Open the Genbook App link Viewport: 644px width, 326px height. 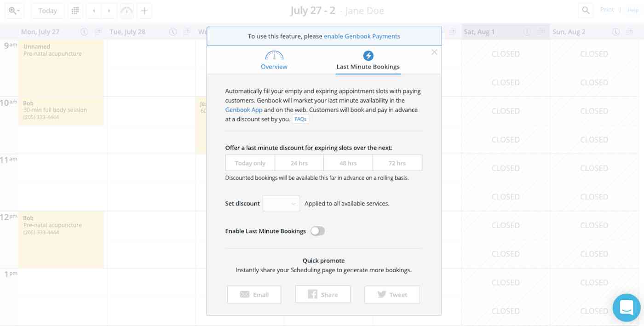(244, 110)
